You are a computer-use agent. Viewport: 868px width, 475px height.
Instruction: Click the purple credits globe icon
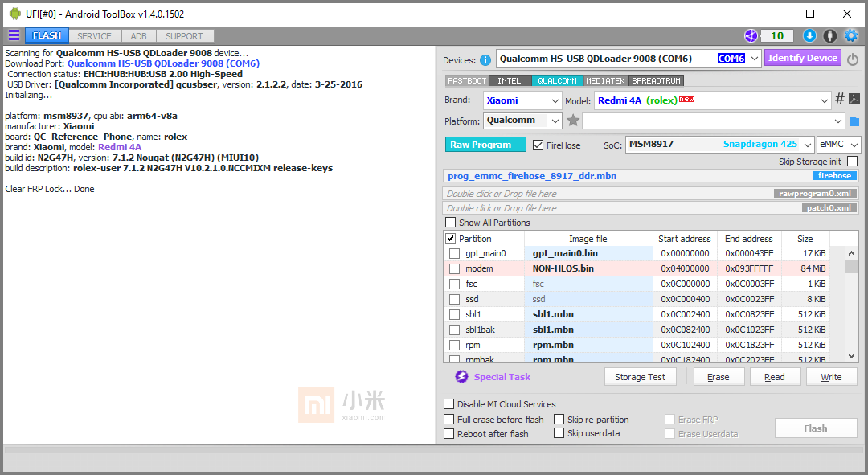751,35
